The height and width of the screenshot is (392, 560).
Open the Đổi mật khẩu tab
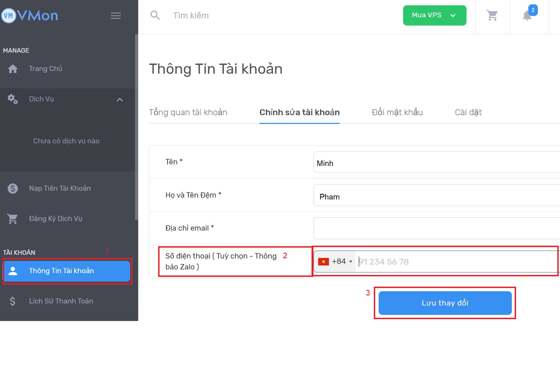[x=397, y=112]
